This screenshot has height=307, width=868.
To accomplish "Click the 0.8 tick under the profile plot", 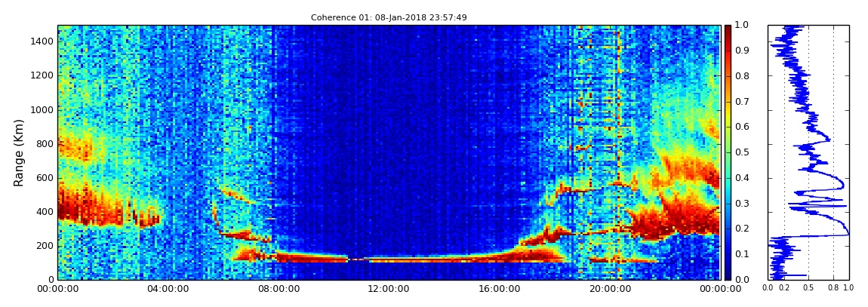I will 834,287.
